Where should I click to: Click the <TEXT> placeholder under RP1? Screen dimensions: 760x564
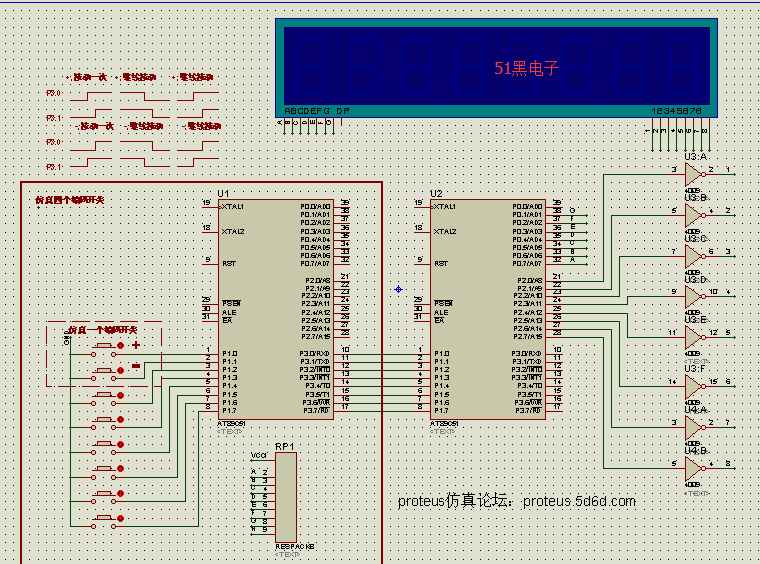(287, 554)
